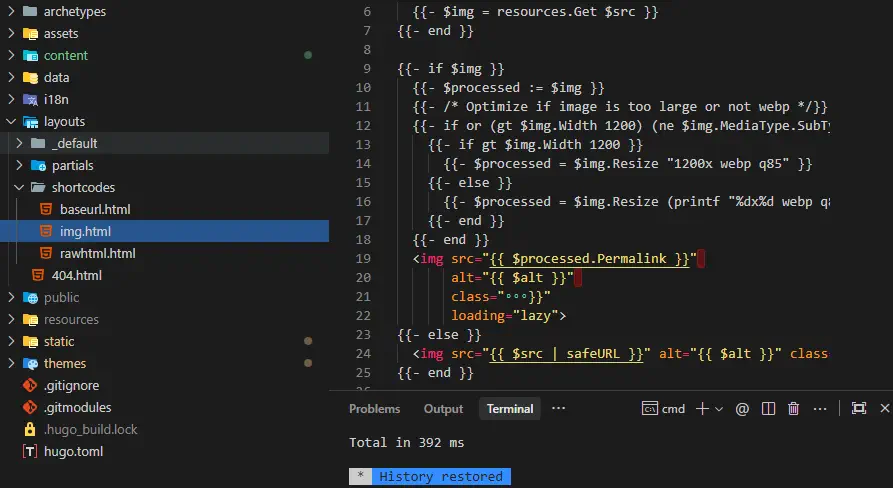Click the content folder icon
The width and height of the screenshot is (893, 488).
point(30,56)
